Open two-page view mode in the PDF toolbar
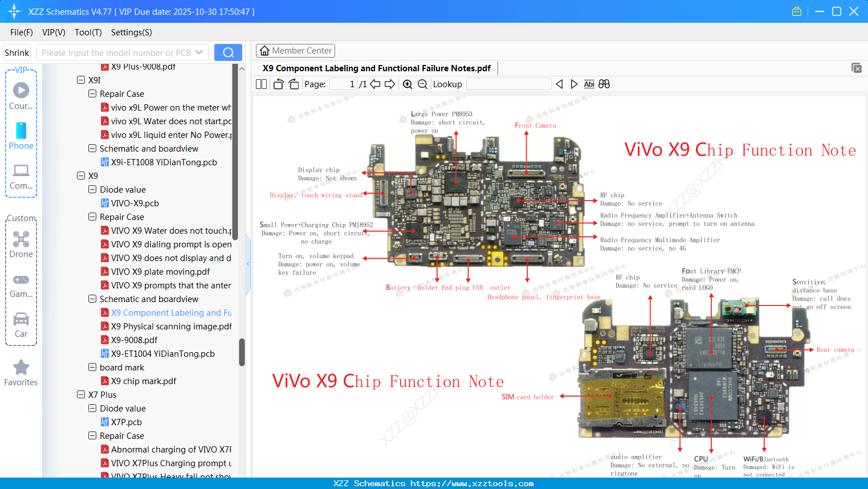The image size is (868, 489). coord(261,84)
